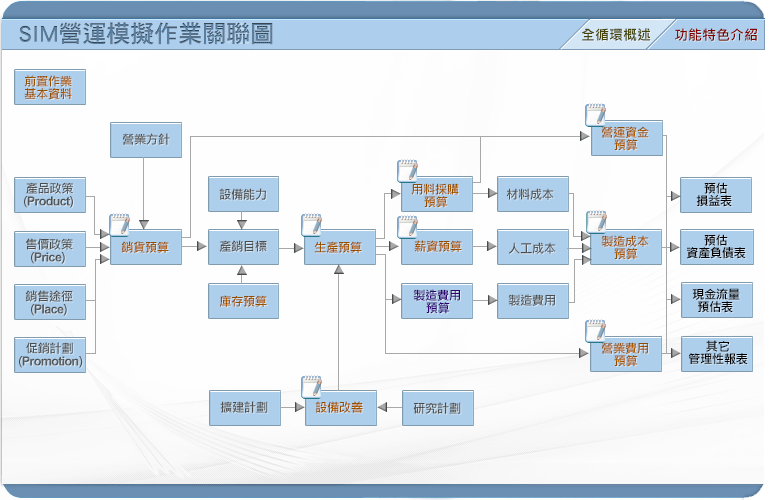Open the 其它管理性報表 box
The height and width of the screenshot is (500, 769).
click(717, 354)
